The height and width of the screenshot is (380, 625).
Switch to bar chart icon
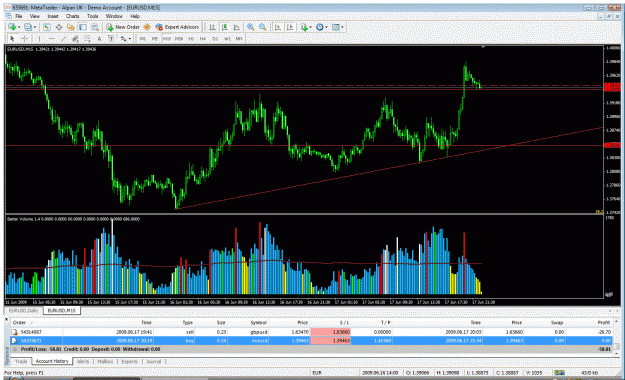212,27
